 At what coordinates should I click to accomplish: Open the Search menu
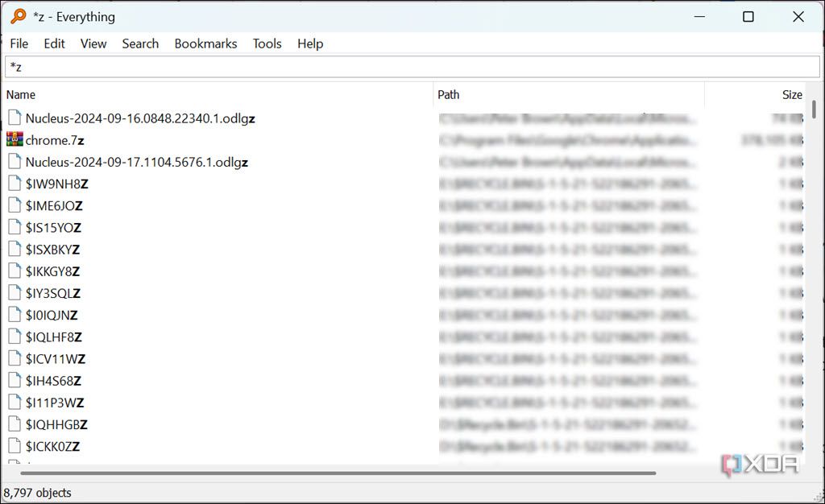(x=140, y=43)
